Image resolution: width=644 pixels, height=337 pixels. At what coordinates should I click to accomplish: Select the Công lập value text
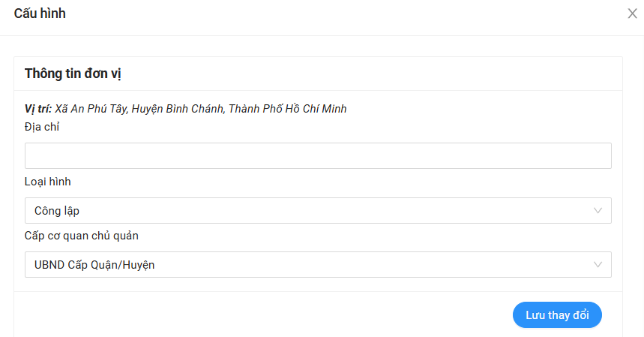click(x=57, y=211)
